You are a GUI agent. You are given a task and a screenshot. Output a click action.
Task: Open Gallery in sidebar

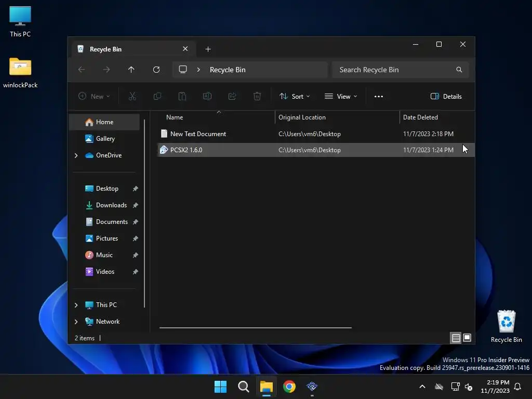105,138
